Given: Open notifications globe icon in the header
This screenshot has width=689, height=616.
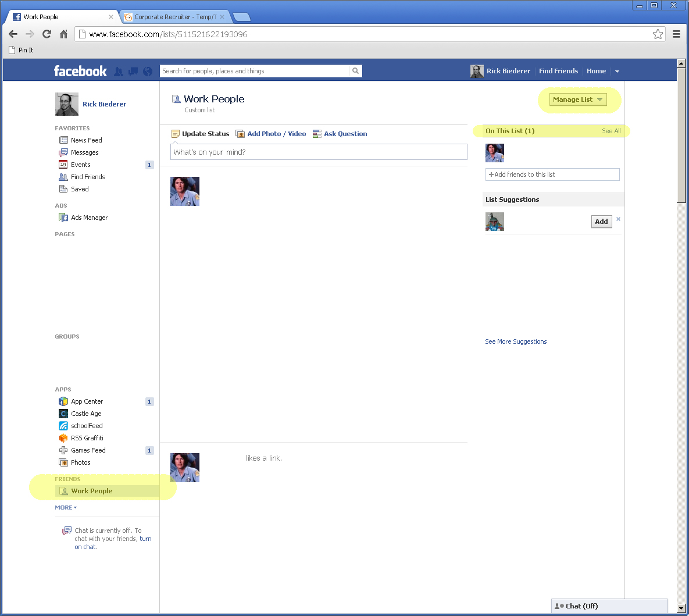Looking at the screenshot, I should pyautogui.click(x=148, y=71).
